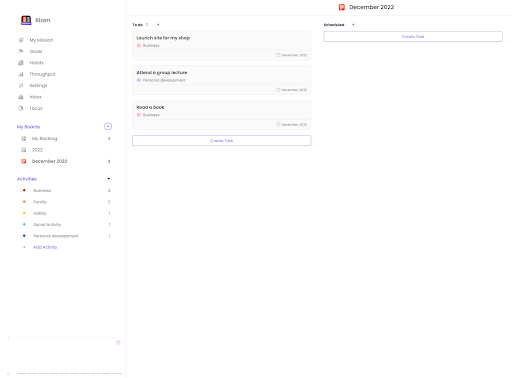Image resolution: width=512 pixels, height=378 pixels.
Task: Click the orange Family color dot
Action: tap(24, 201)
